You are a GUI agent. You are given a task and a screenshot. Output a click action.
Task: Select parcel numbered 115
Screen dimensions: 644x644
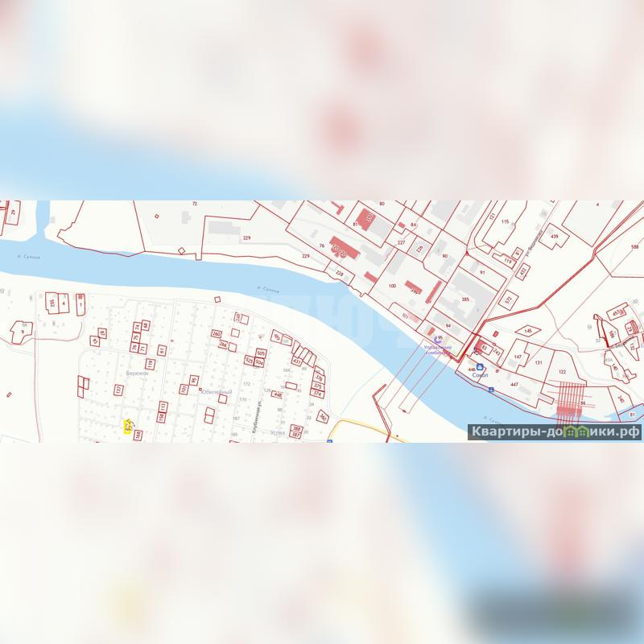(x=505, y=221)
